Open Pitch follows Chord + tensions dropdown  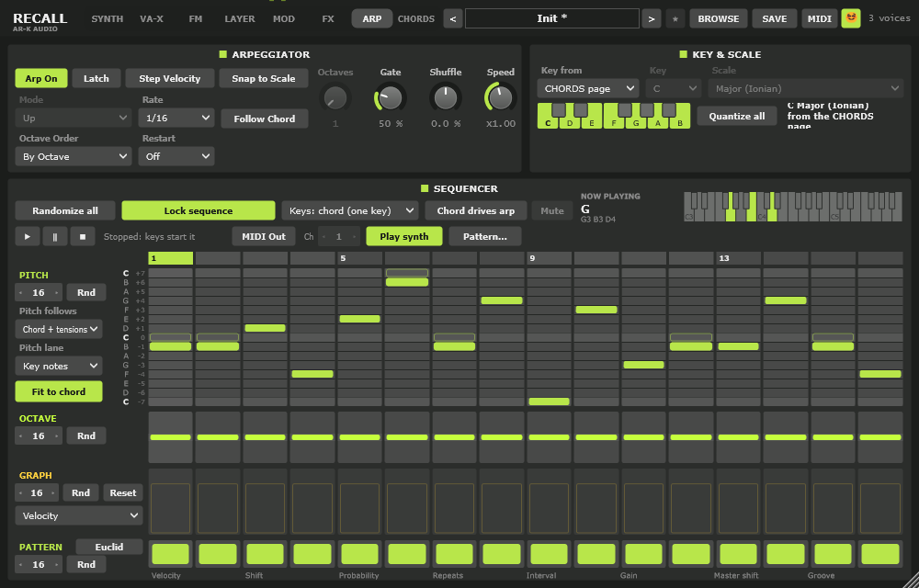59,329
